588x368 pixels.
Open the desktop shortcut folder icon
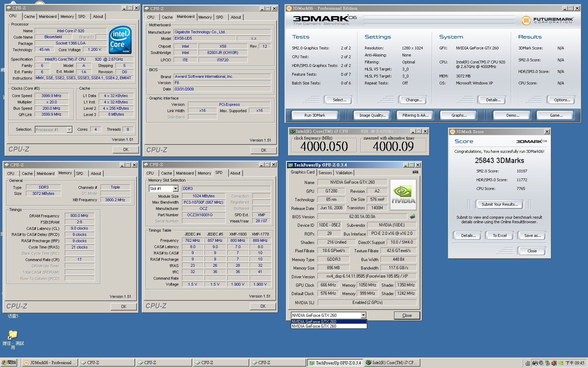point(13,334)
